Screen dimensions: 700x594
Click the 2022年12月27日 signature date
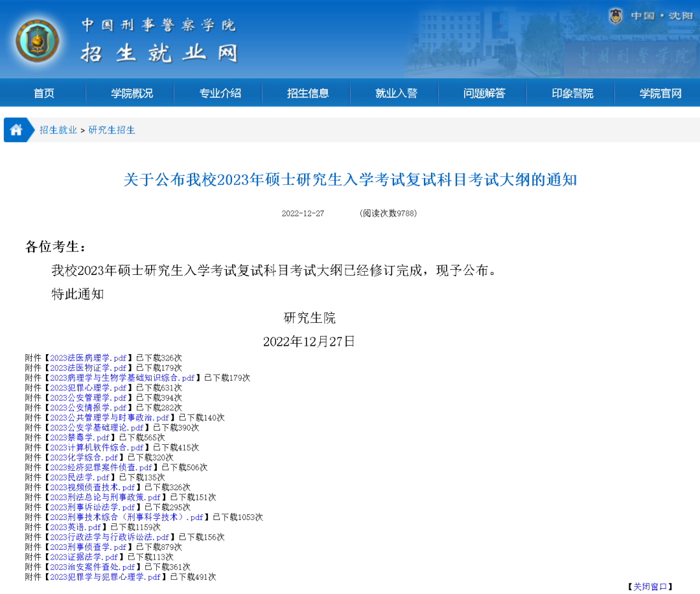[x=309, y=341]
